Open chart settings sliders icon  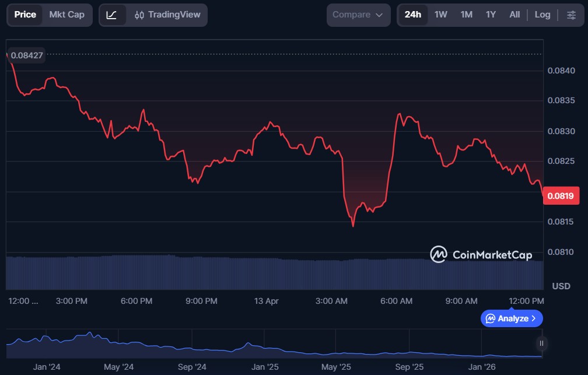click(571, 15)
